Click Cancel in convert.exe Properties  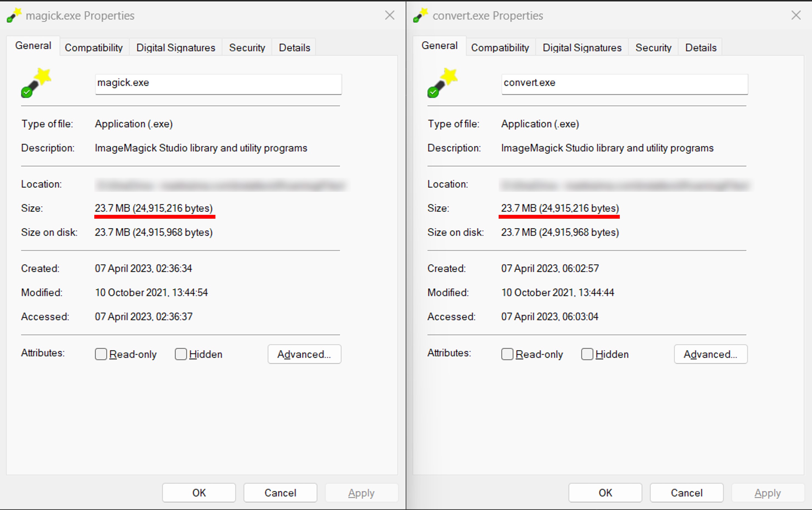pos(686,493)
